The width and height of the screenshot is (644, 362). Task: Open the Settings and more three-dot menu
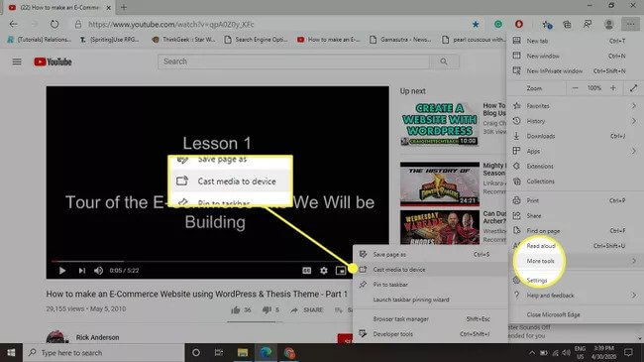point(630,24)
